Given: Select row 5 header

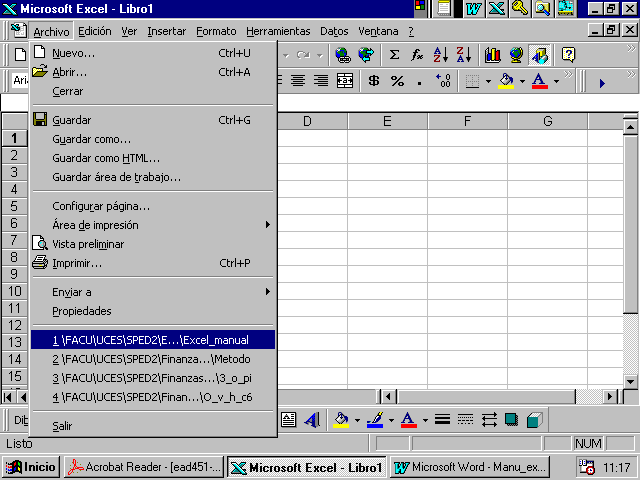Looking at the screenshot, I should [x=14, y=206].
